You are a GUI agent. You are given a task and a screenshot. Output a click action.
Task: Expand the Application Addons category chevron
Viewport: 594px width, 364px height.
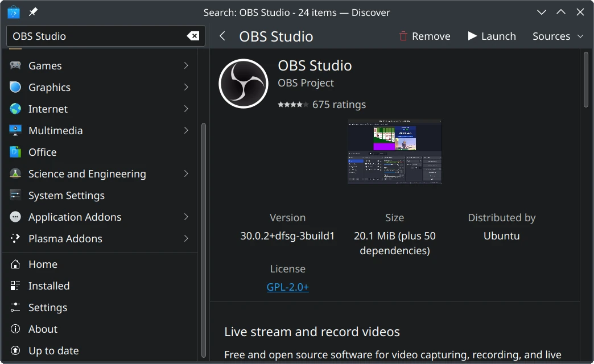tap(186, 217)
